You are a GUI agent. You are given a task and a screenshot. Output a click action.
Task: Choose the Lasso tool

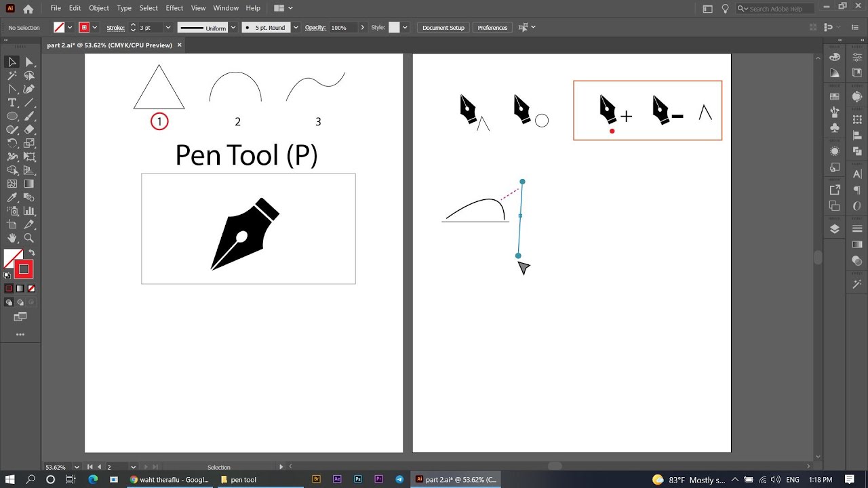pos(29,76)
